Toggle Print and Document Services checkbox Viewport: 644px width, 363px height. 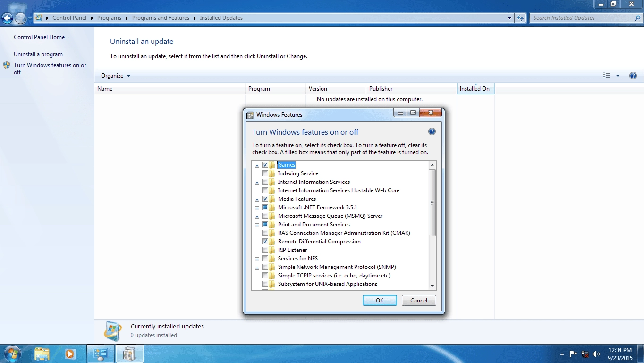tap(265, 225)
